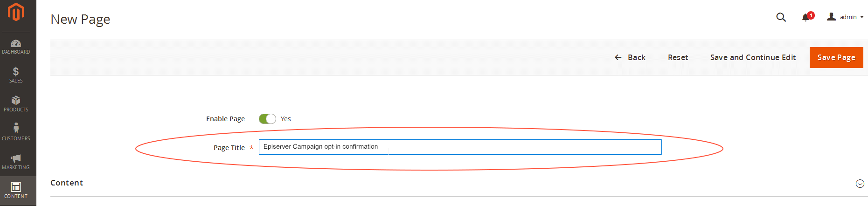The image size is (868, 206).
Task: Open the Products sidebar icon
Action: click(16, 100)
